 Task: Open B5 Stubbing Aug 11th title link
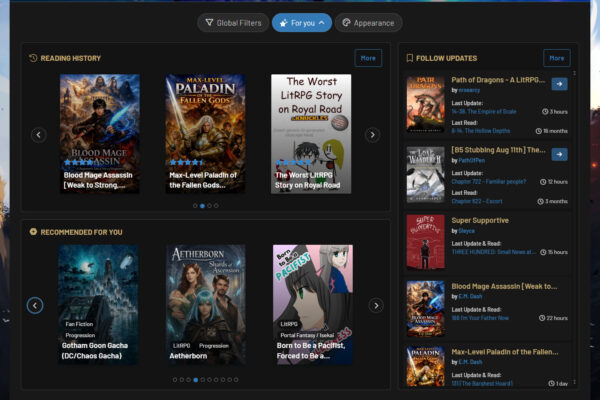pyautogui.click(x=498, y=150)
